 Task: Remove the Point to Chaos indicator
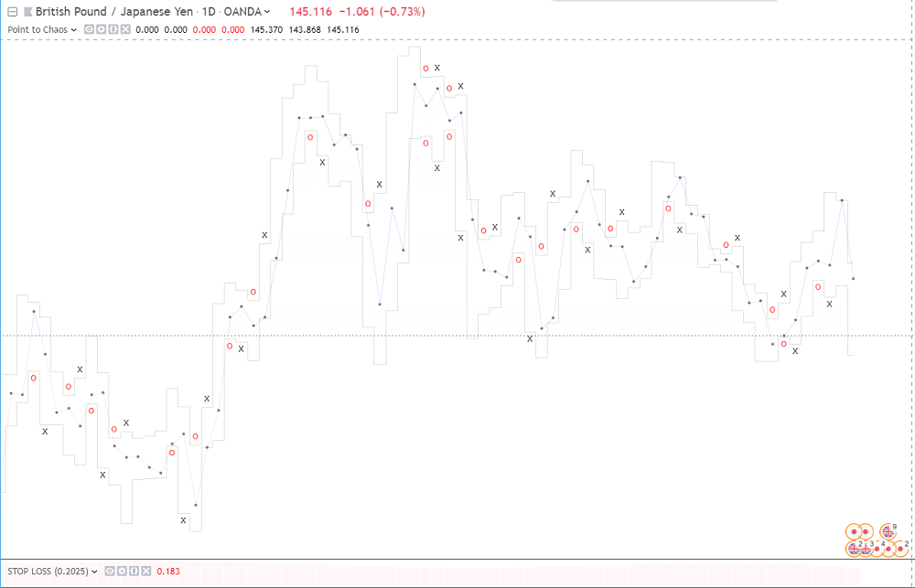[x=125, y=30]
